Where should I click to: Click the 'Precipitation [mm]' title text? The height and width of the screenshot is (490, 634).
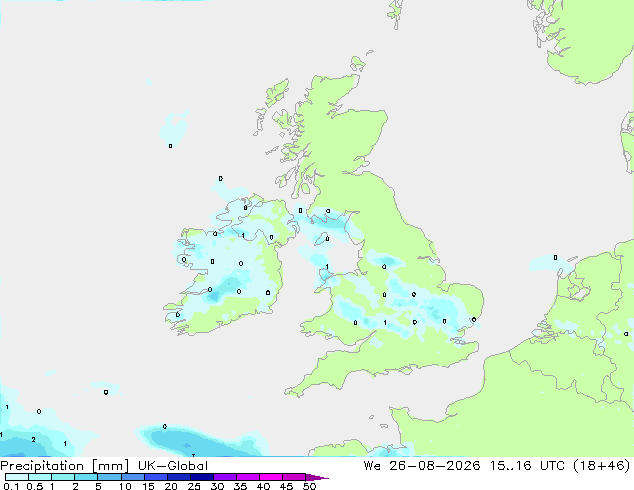click(x=64, y=466)
